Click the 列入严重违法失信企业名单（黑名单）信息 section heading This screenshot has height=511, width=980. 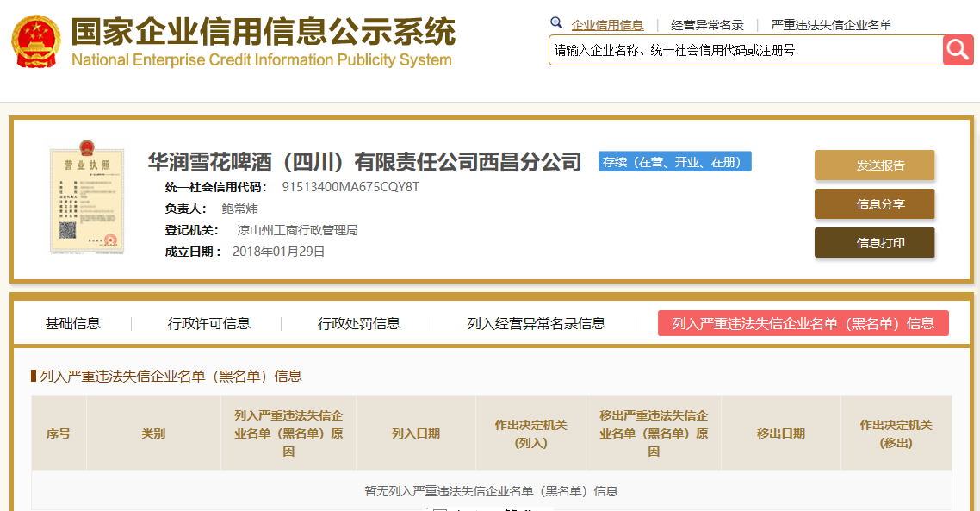click(171, 376)
